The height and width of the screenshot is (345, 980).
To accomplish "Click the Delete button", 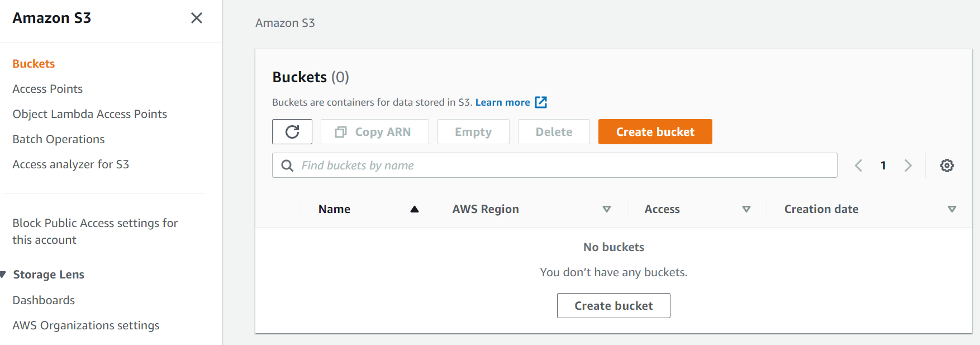I will point(554,132).
